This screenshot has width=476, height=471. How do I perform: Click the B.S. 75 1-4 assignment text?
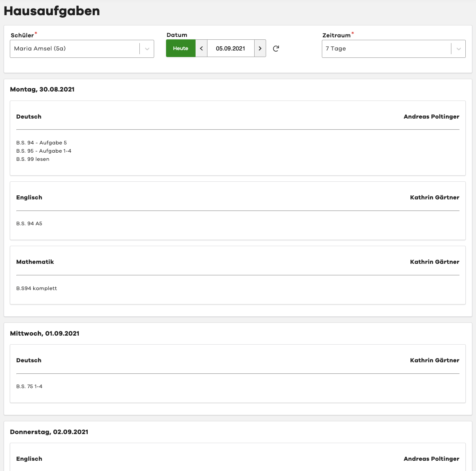pos(29,386)
